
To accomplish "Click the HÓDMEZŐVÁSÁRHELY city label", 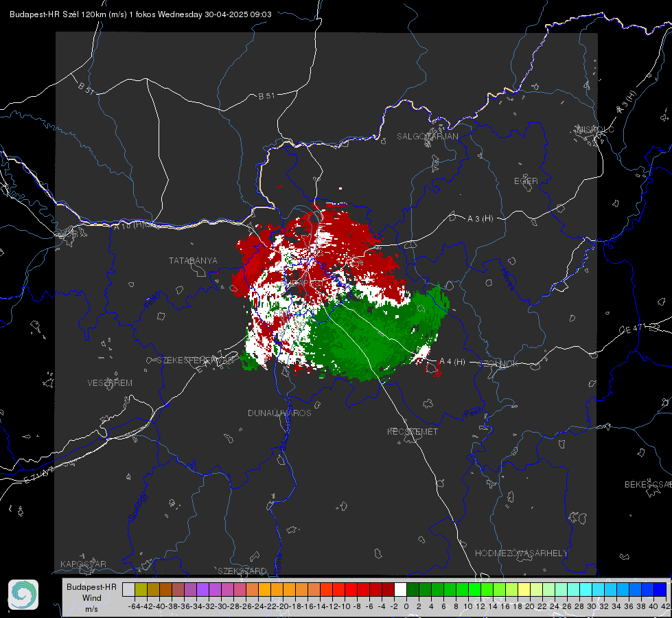I will click(521, 553).
